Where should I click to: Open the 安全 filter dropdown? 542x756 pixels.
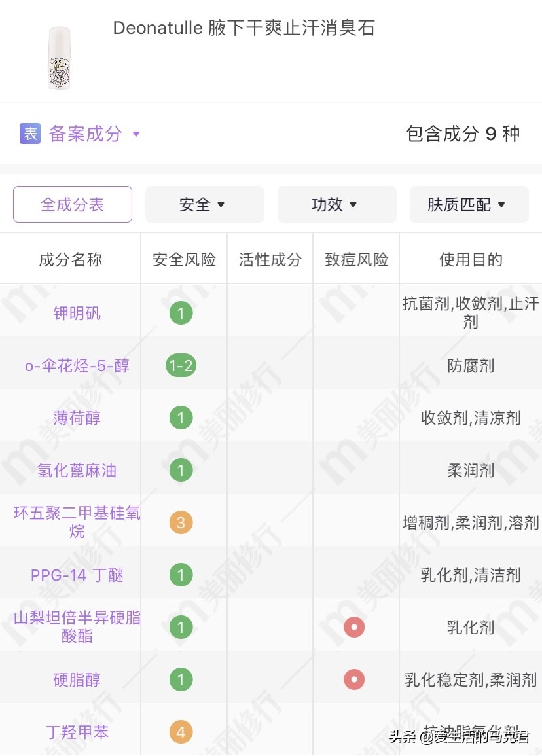click(x=205, y=204)
